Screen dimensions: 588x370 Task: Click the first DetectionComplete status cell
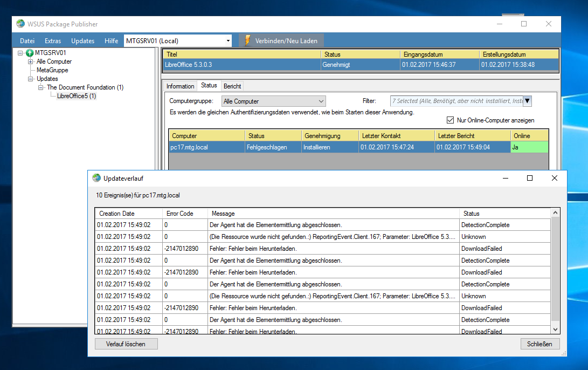pyautogui.click(x=505, y=225)
